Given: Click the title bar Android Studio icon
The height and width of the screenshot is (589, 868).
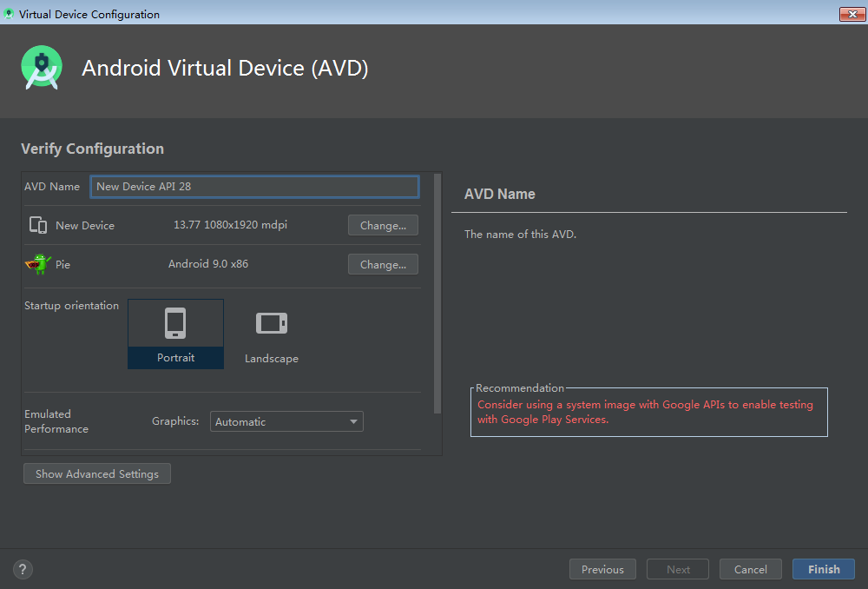Looking at the screenshot, I should 9,14.
